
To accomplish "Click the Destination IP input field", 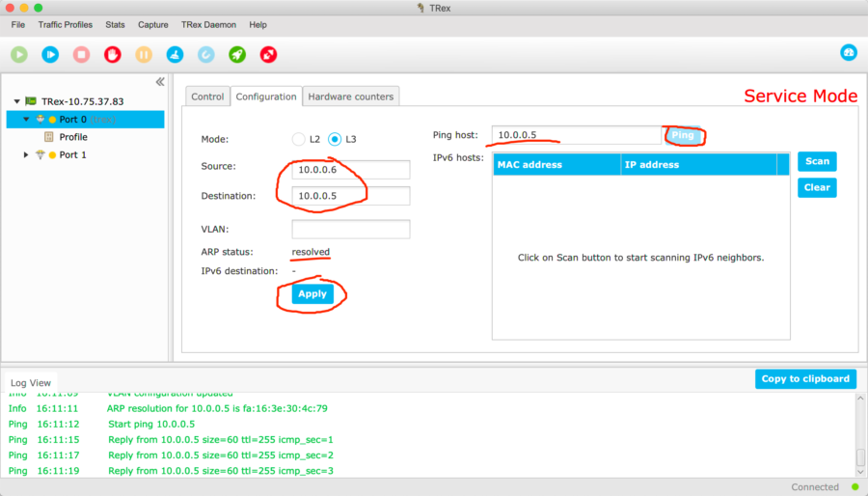I will point(351,196).
